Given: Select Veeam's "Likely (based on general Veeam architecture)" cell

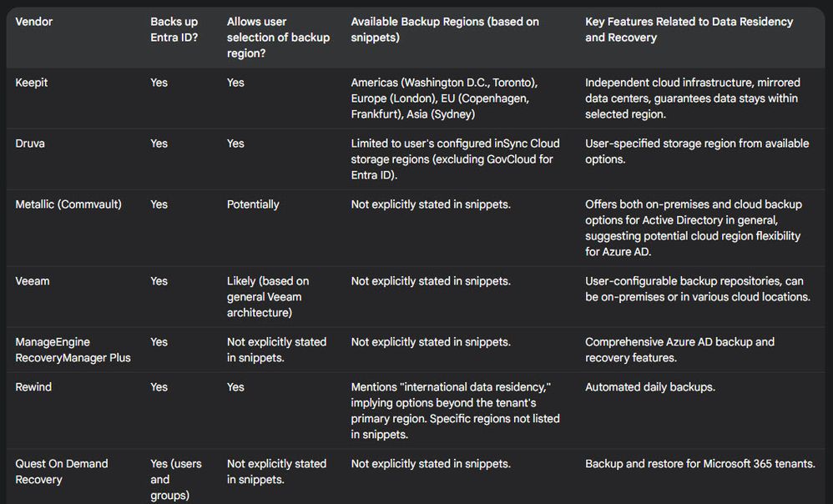Looking at the screenshot, I should coord(268,296).
